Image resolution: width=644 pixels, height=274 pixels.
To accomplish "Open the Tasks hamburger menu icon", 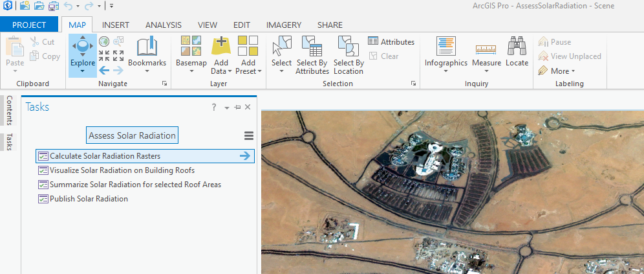I will [x=249, y=136].
